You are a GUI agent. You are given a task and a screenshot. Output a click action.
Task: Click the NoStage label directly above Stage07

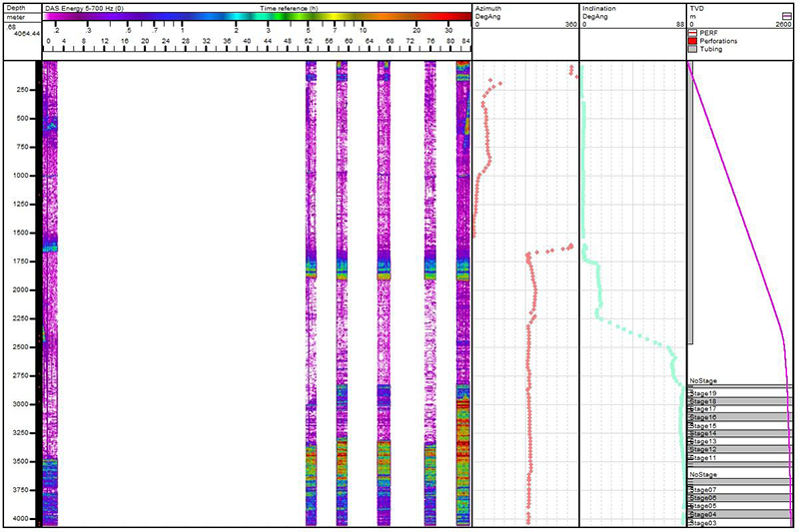click(703, 474)
